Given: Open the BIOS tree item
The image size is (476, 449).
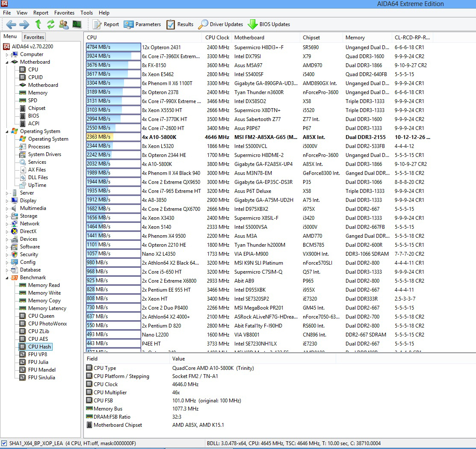Looking at the screenshot, I should click(33, 115).
